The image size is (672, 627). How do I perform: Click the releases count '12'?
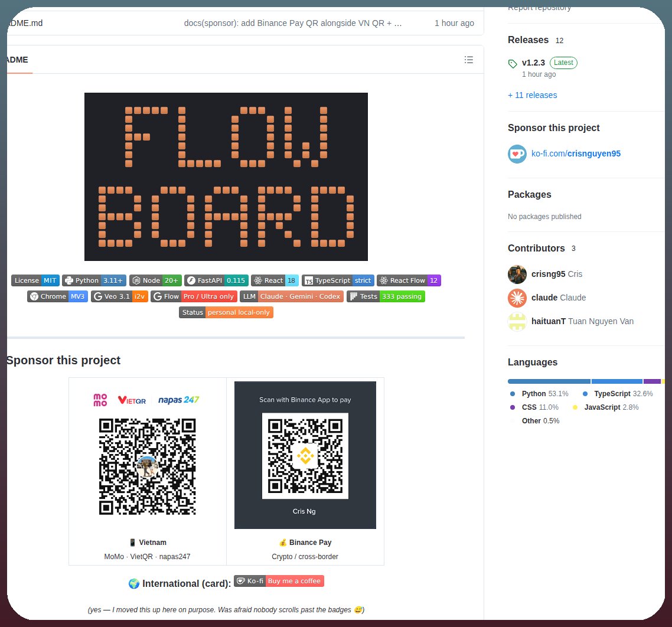pyautogui.click(x=559, y=40)
